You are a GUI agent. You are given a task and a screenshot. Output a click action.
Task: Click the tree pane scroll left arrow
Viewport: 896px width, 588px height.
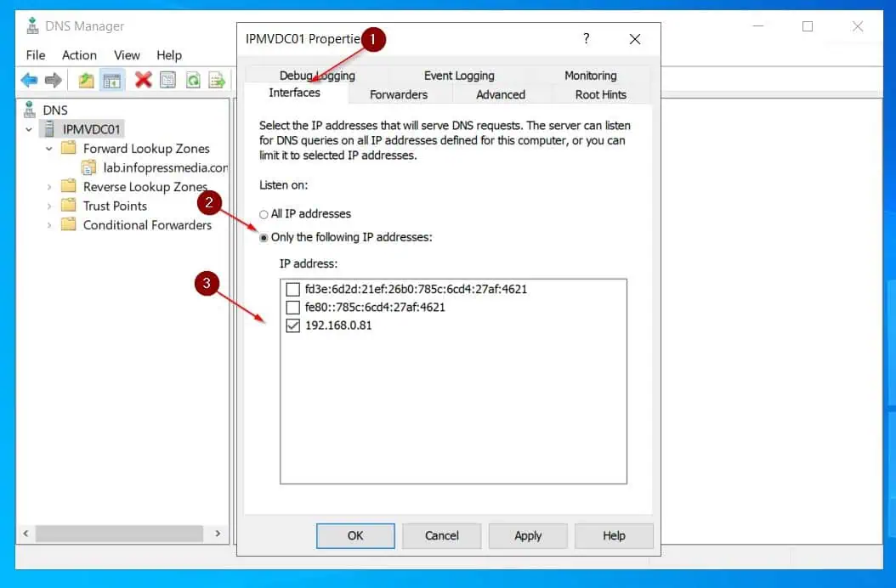pos(26,533)
